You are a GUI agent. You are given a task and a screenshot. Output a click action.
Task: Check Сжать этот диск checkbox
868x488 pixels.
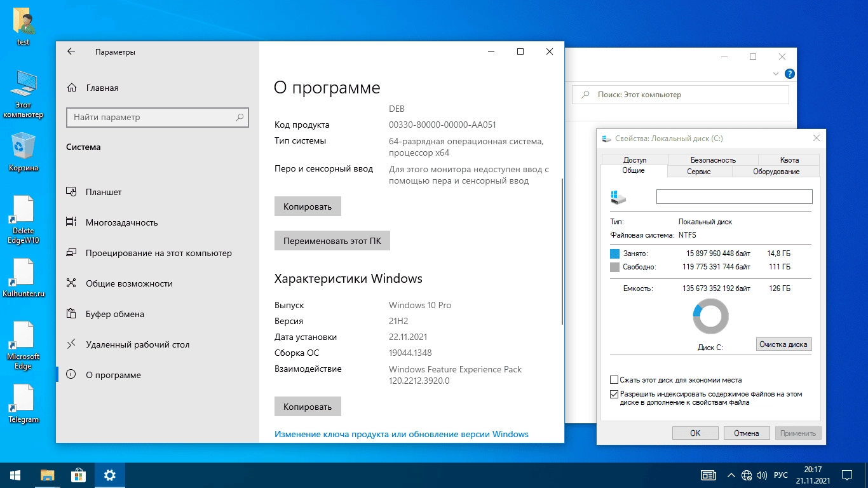tap(614, 380)
